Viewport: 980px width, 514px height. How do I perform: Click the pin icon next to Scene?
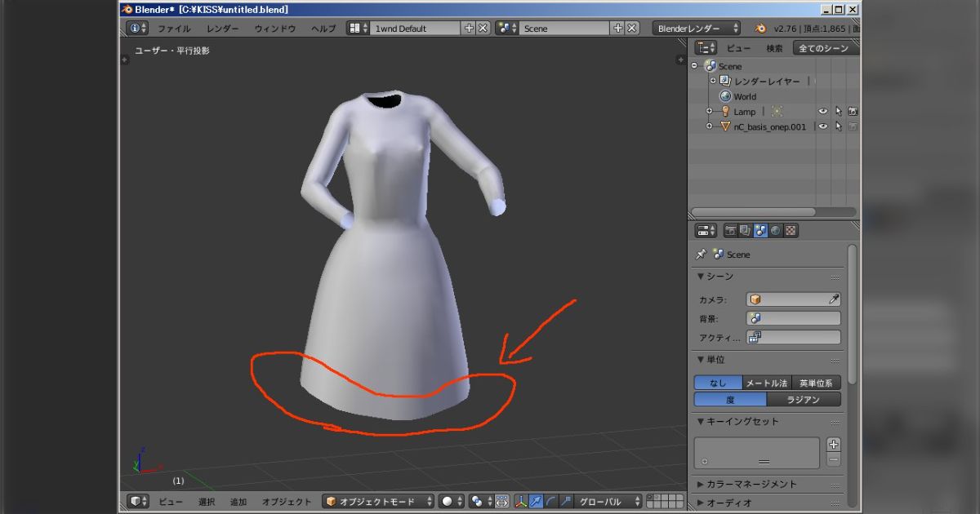[x=700, y=254]
